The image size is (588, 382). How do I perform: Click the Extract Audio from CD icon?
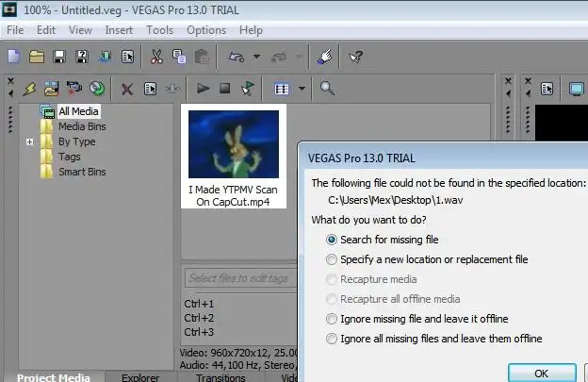pos(97,89)
